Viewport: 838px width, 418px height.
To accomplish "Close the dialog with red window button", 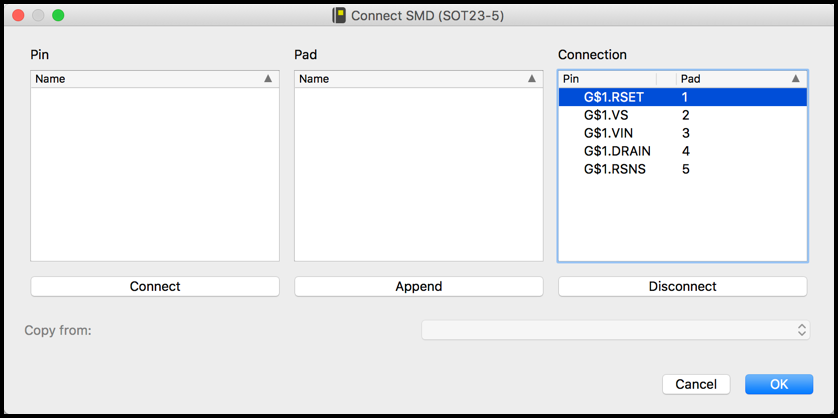I will 18,16.
